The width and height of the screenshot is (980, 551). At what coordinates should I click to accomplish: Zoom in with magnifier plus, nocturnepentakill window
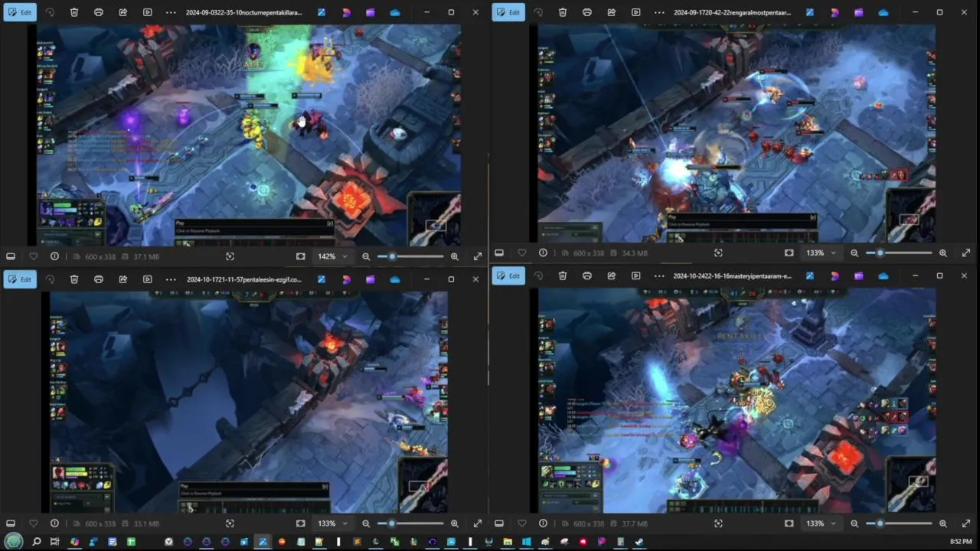coord(454,256)
